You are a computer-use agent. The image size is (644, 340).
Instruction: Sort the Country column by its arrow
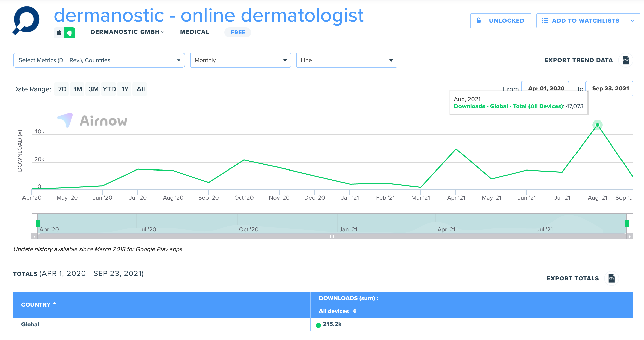pos(55,304)
